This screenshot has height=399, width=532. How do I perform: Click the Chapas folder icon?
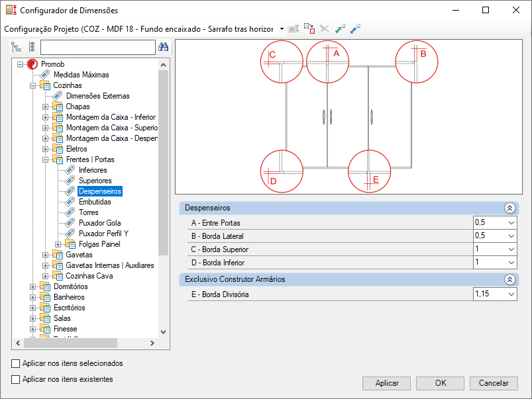pyautogui.click(x=58, y=107)
